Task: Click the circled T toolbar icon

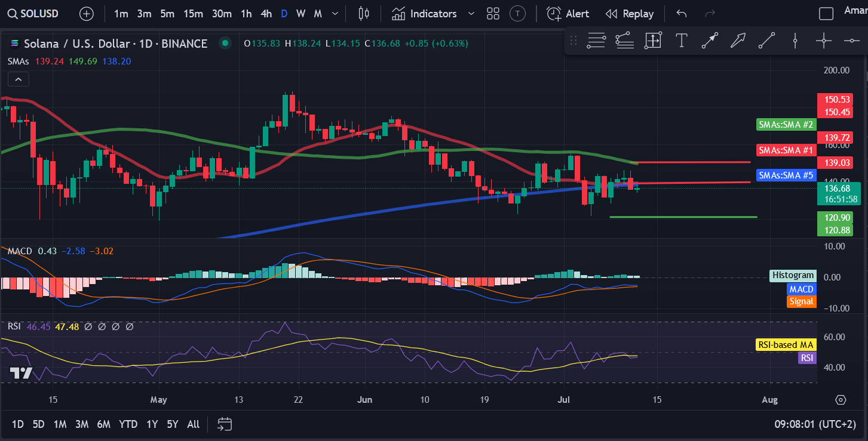Action: tap(519, 13)
